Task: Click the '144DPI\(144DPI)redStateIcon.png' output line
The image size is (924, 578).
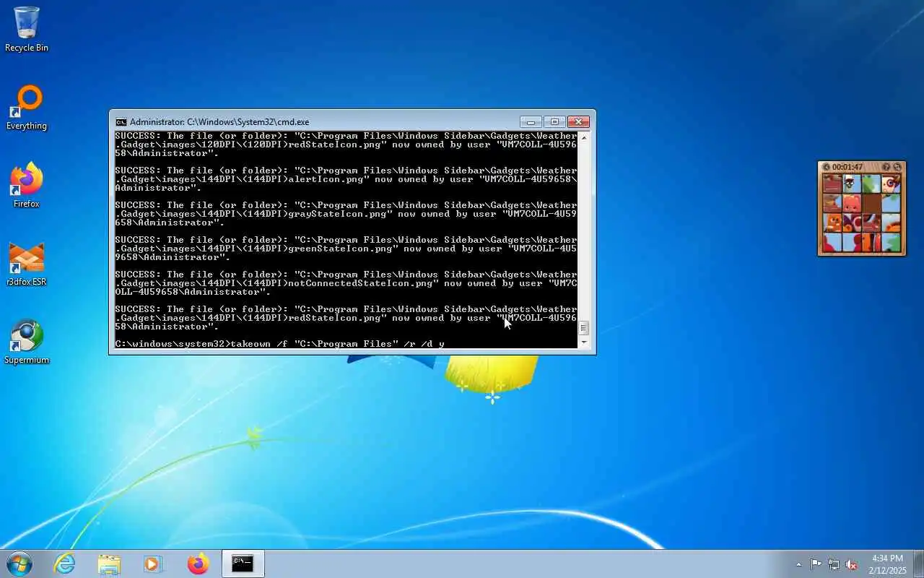Action: 346,318
